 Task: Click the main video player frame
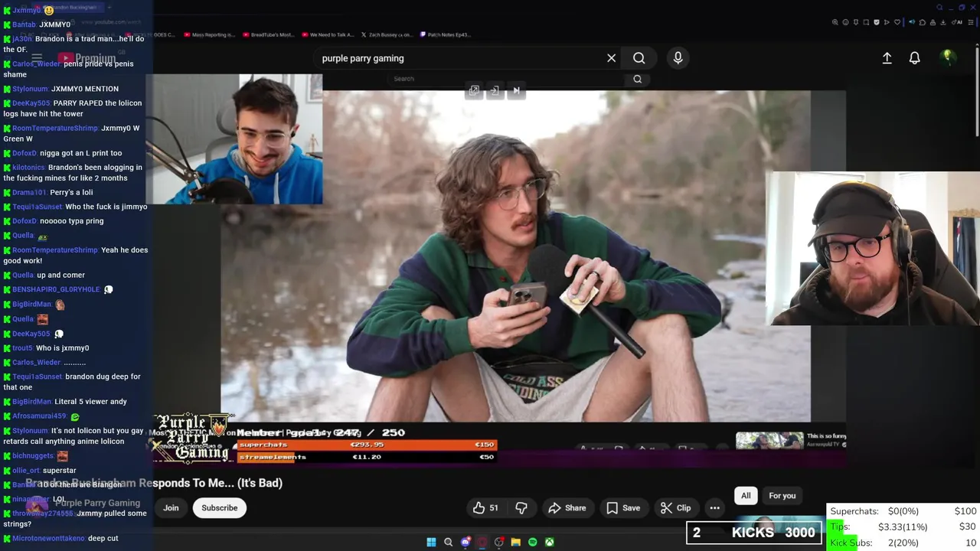coord(515,256)
